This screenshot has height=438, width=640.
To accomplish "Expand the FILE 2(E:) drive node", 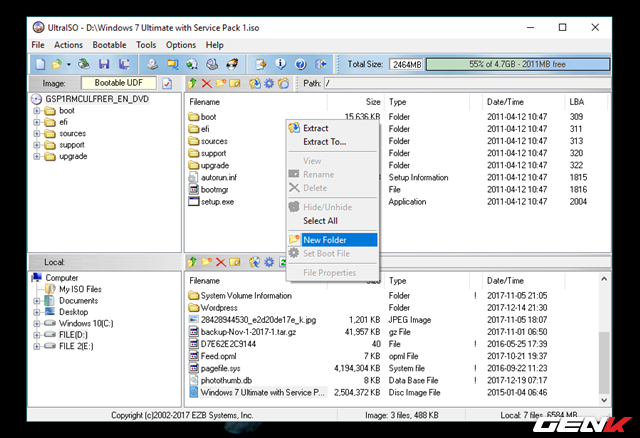I will (37, 347).
